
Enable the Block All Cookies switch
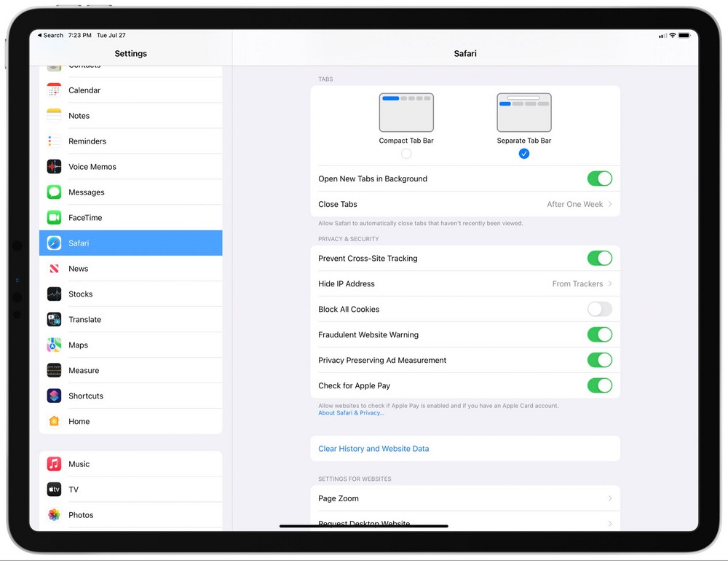(x=599, y=310)
